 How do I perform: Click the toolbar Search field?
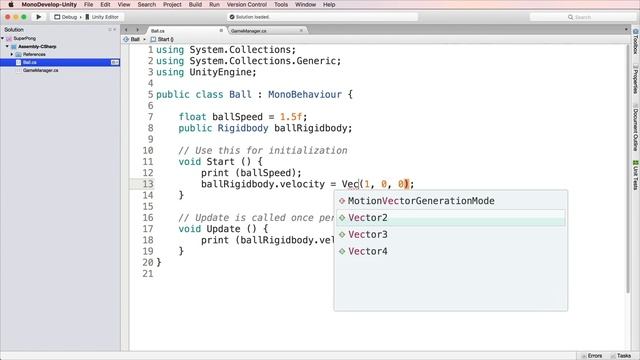coord(583,17)
